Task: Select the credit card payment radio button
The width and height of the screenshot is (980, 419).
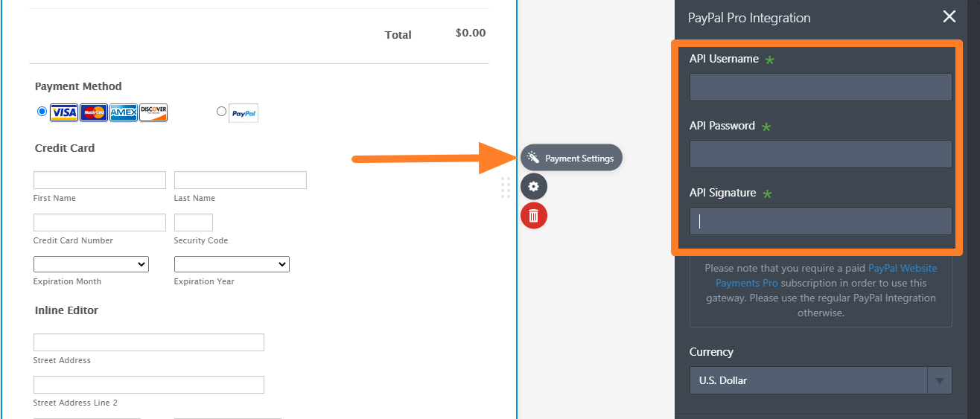Action: [42, 112]
